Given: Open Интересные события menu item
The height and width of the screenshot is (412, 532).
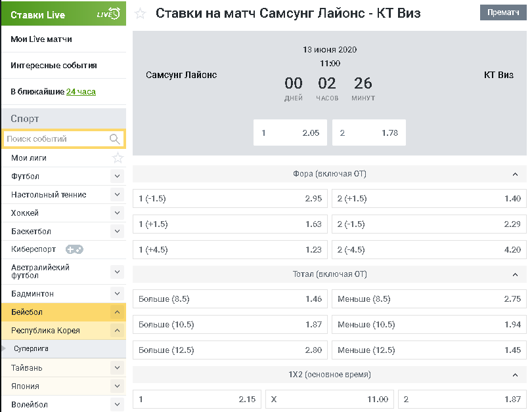Looking at the screenshot, I should click(54, 66).
